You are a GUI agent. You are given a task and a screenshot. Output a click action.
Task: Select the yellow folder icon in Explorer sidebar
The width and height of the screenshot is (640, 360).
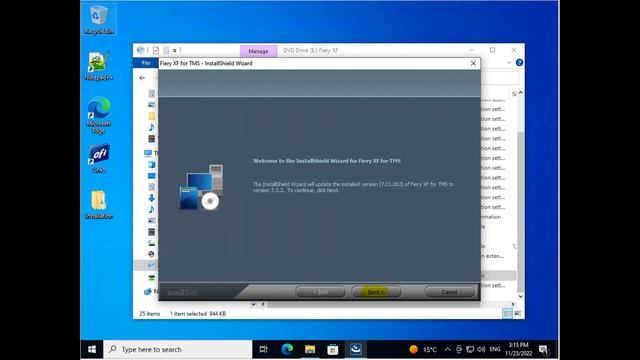point(151,116)
